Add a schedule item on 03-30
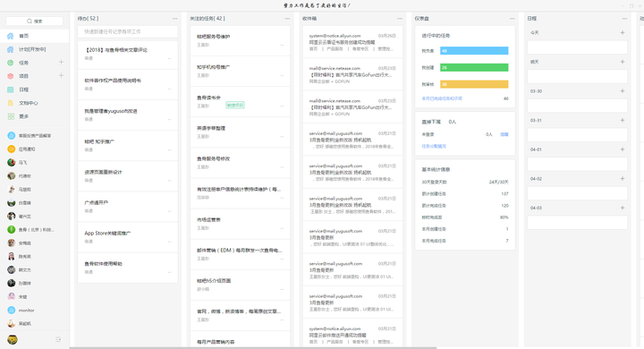Viewport: 644px width, 349px height. [623, 91]
